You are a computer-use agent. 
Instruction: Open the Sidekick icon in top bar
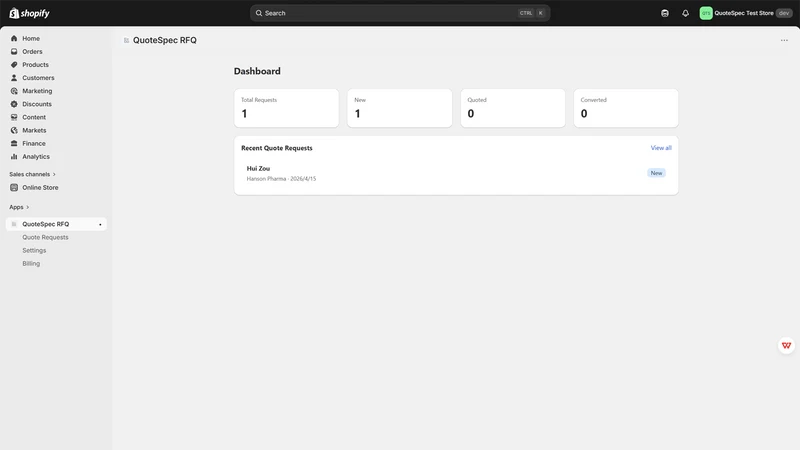[x=665, y=13]
